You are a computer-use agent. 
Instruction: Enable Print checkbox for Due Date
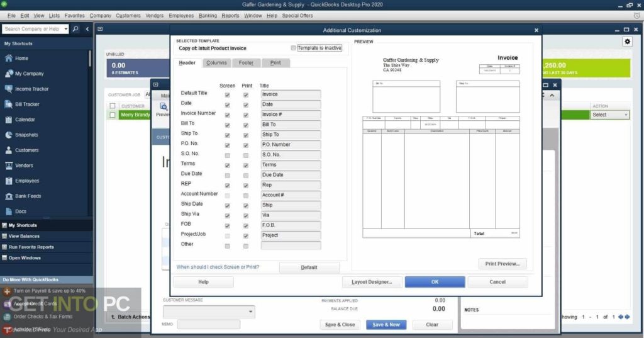(246, 176)
